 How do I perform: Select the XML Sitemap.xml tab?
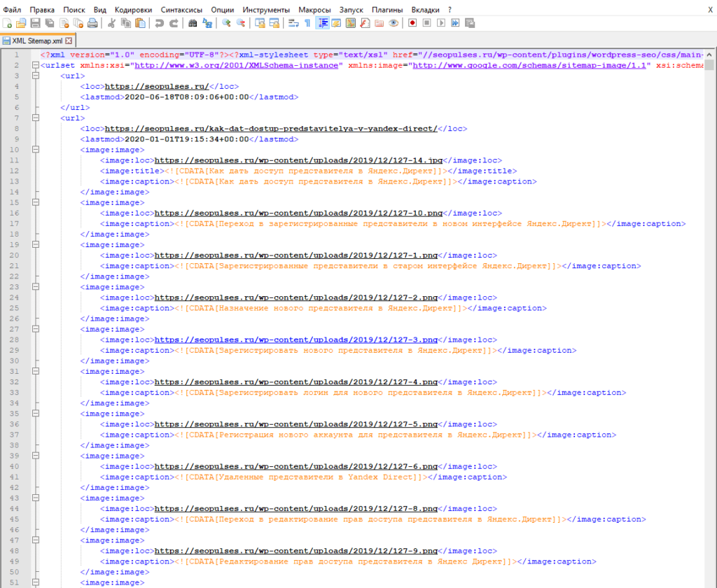tap(38, 41)
